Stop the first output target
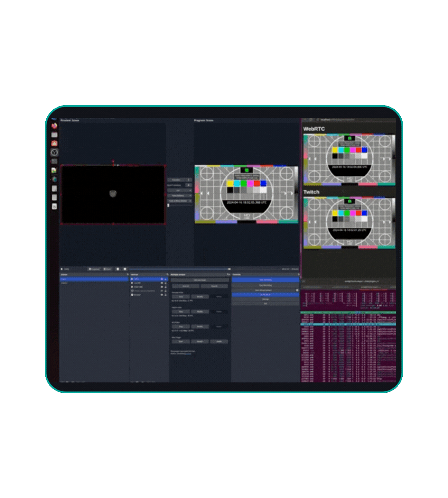This screenshot has width=448, height=498. (181, 296)
